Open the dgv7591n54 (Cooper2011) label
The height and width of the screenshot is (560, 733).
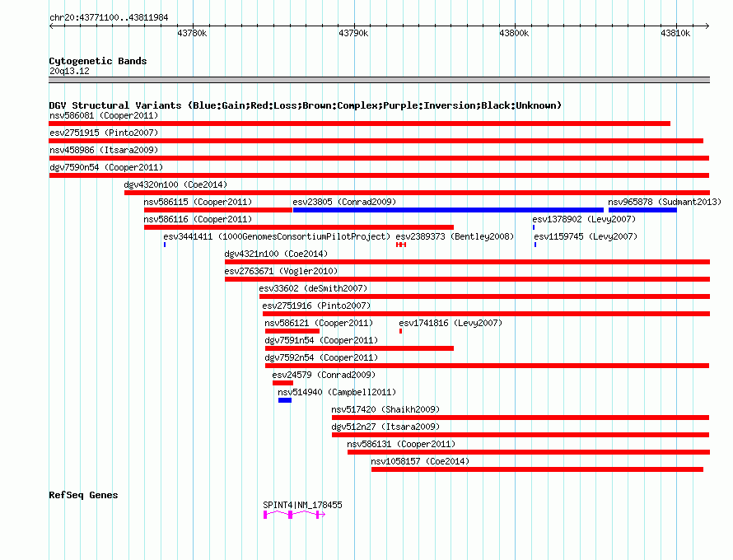tap(321, 340)
